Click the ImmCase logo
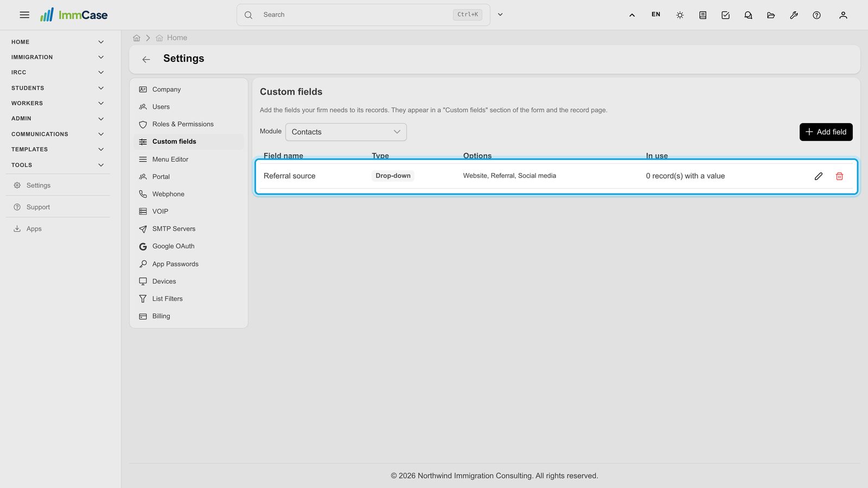This screenshot has width=868, height=488. 74,15
